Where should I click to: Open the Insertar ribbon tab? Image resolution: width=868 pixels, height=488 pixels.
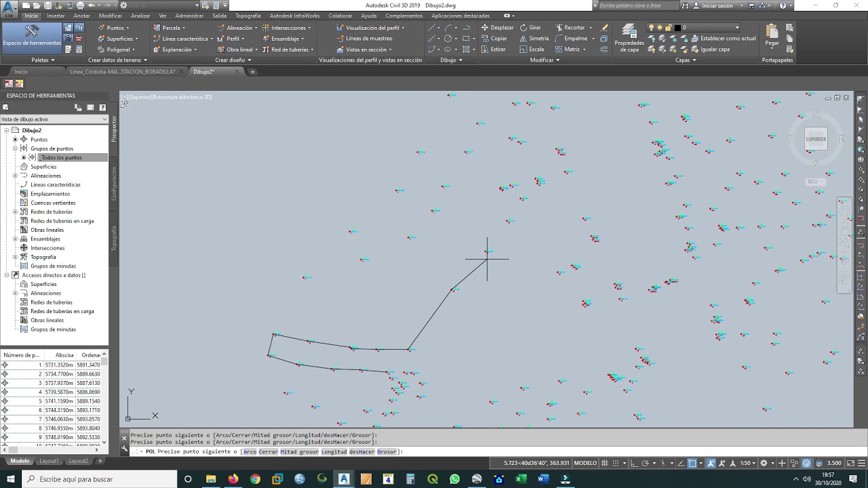pyautogui.click(x=56, y=16)
